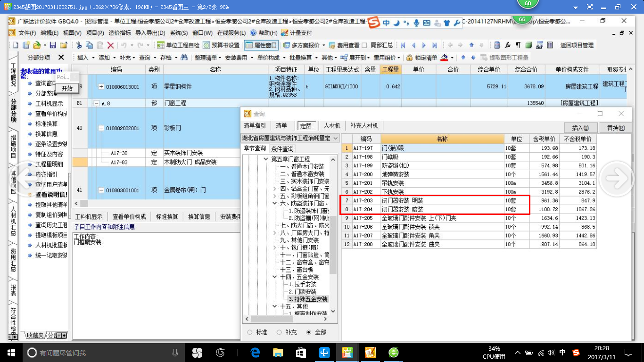Switch to the 清单指引 tab

[x=255, y=126]
